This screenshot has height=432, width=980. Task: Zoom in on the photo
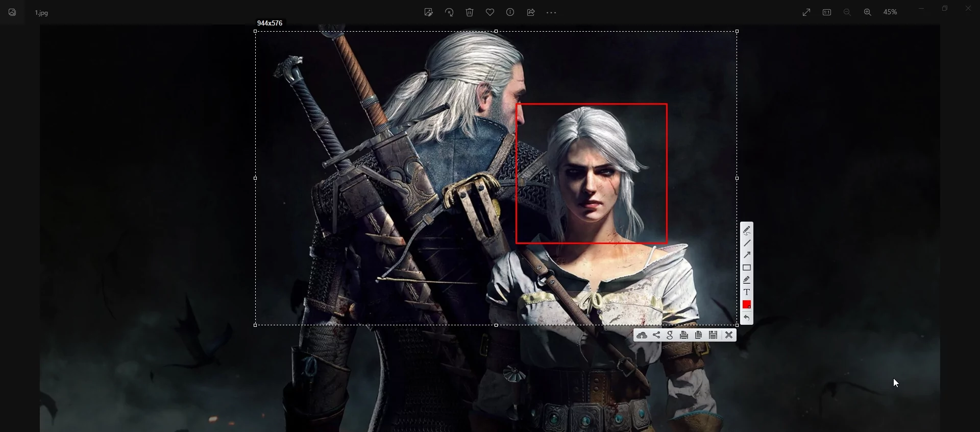(x=868, y=12)
